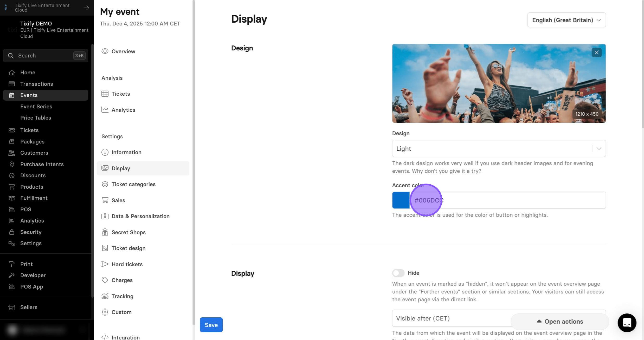Screen dimensions: 644x340
Task: Click the accent color hex field
Action: click(508, 200)
